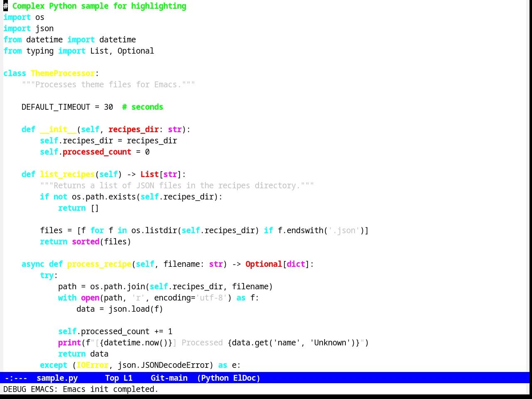The width and height of the screenshot is (532, 399).
Task: Click datetime.now() inside f-string
Action: click(x=136, y=342)
